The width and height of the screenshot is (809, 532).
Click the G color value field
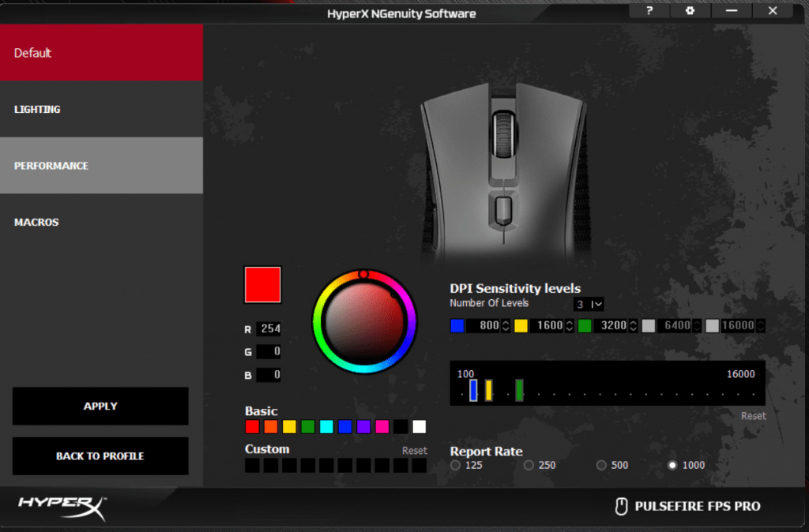point(269,351)
